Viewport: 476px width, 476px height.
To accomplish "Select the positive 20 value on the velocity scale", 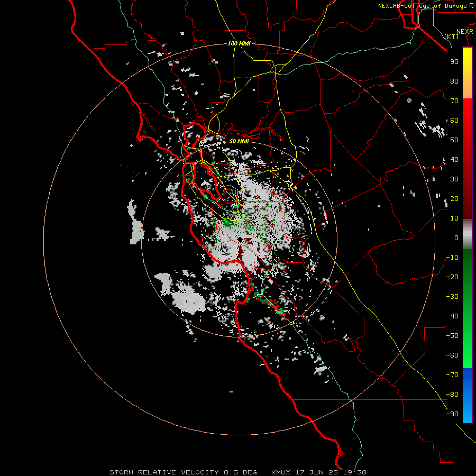I will pyautogui.click(x=454, y=198).
